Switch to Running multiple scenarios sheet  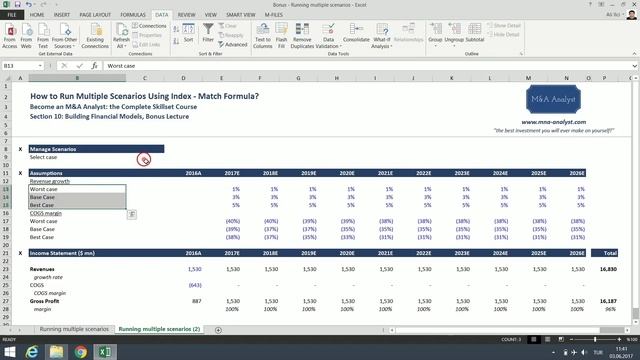74,329
